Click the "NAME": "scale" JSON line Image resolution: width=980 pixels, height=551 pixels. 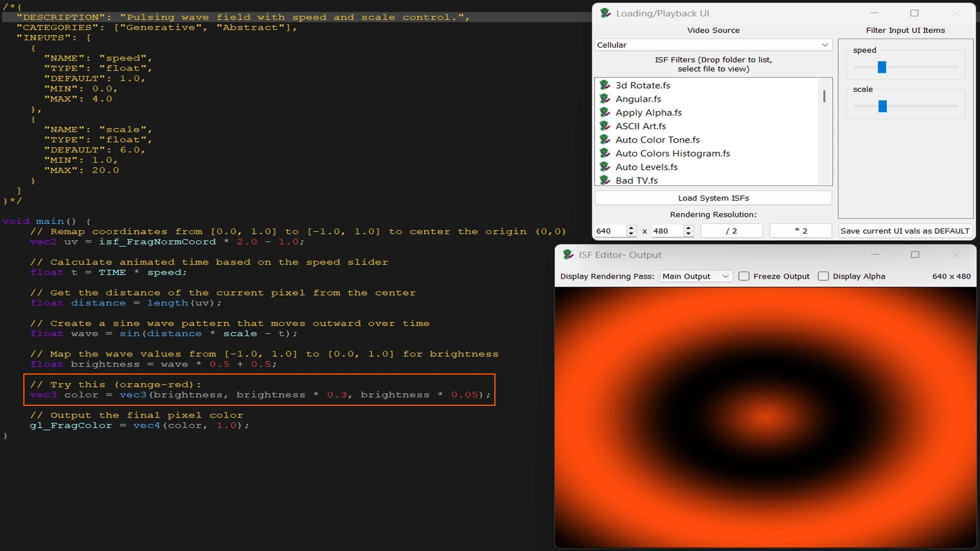[x=98, y=130]
